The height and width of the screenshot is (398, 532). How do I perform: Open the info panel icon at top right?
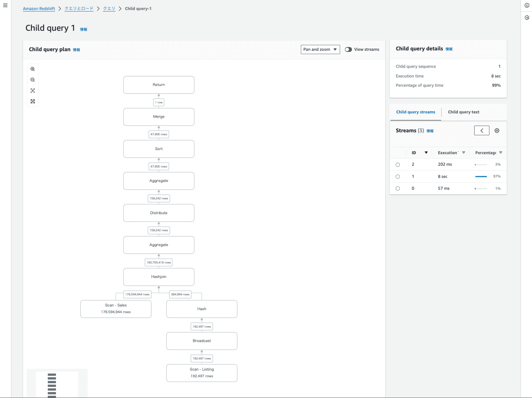(527, 5)
